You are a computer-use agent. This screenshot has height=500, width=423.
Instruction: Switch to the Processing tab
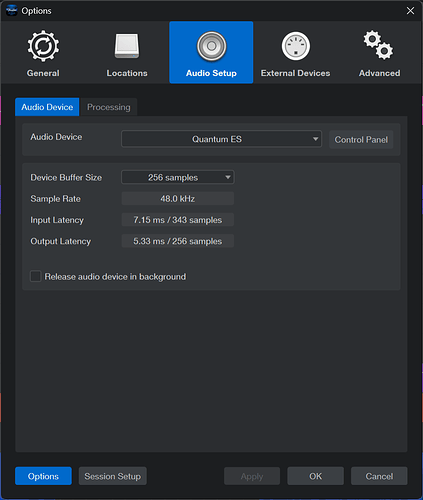(x=109, y=107)
